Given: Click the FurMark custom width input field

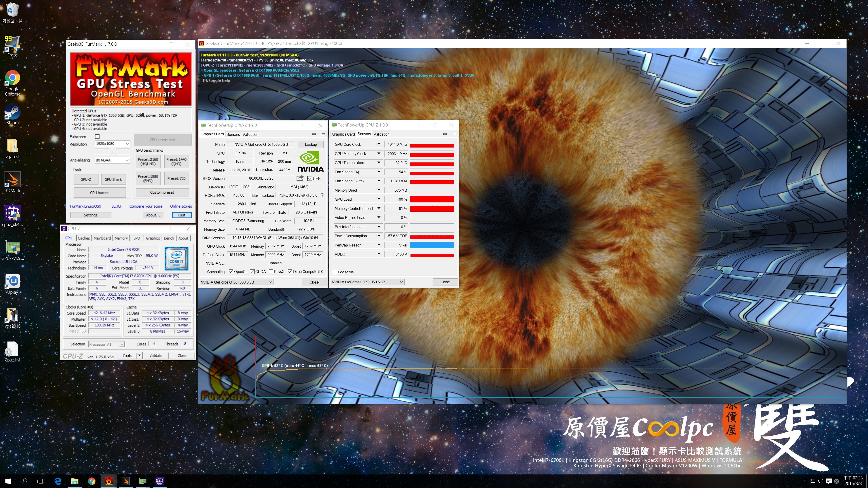Looking at the screenshot, I should [102, 152].
